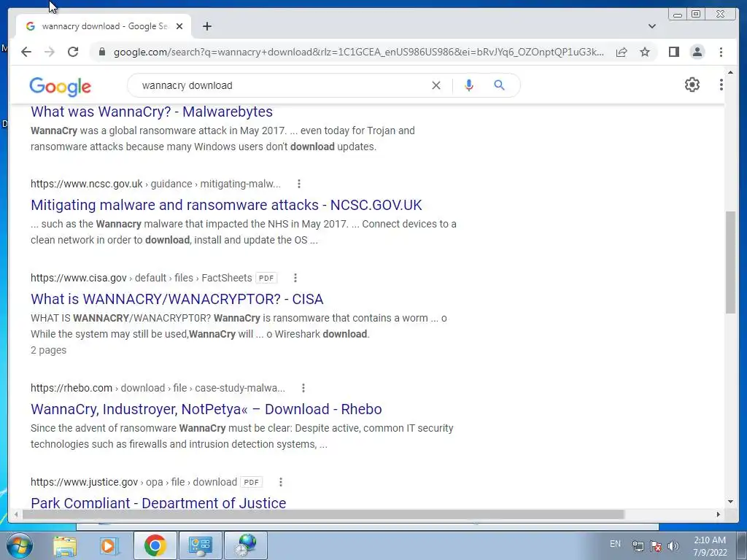Open Chrome profile avatar
Image resolution: width=747 pixels, height=560 pixels.
(x=697, y=52)
